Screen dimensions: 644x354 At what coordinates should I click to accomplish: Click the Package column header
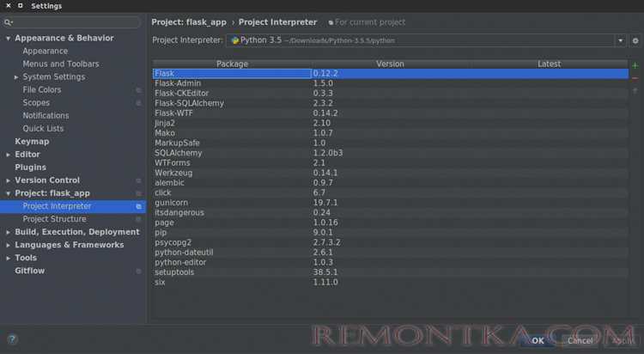tap(232, 64)
